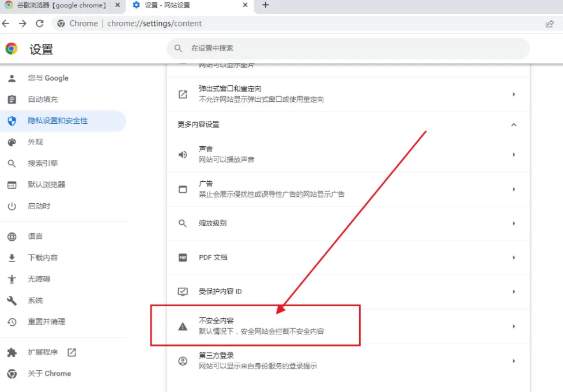Viewport: 563px width, 392px height.
Task: Click the share icon in address bar
Action: coord(549,24)
